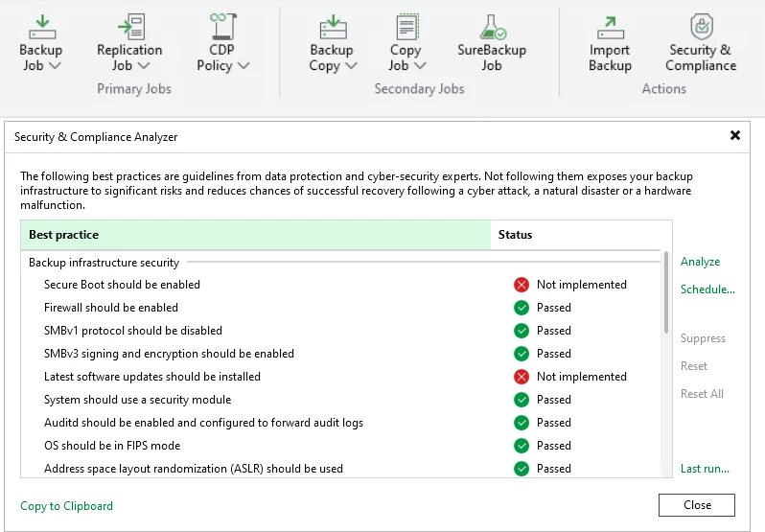This screenshot has width=765, height=532.
Task: Click the Analyze link
Action: pyautogui.click(x=700, y=262)
